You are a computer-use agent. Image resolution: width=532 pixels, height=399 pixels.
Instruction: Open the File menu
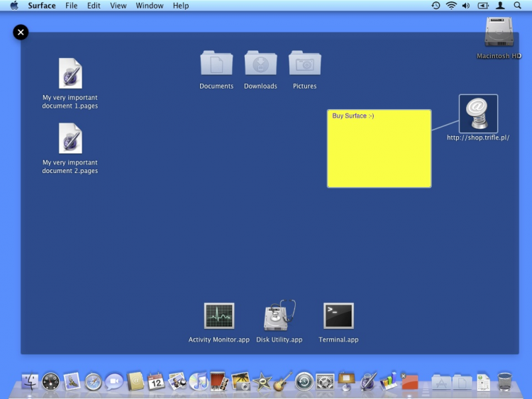pyautogui.click(x=71, y=6)
